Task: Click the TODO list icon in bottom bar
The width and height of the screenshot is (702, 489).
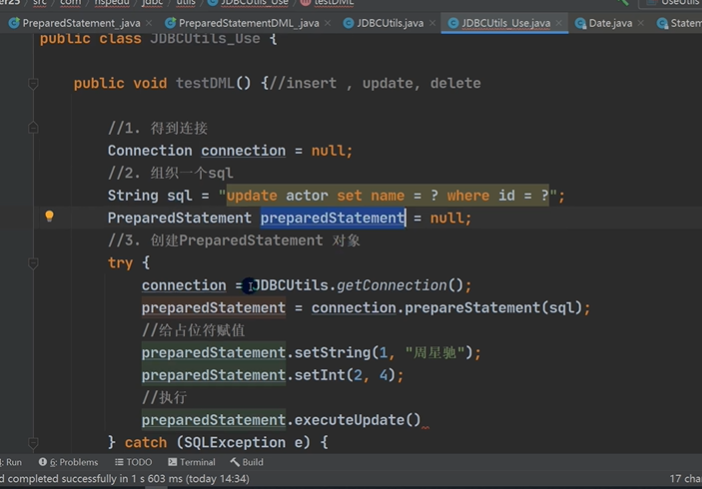Action: tap(119, 462)
